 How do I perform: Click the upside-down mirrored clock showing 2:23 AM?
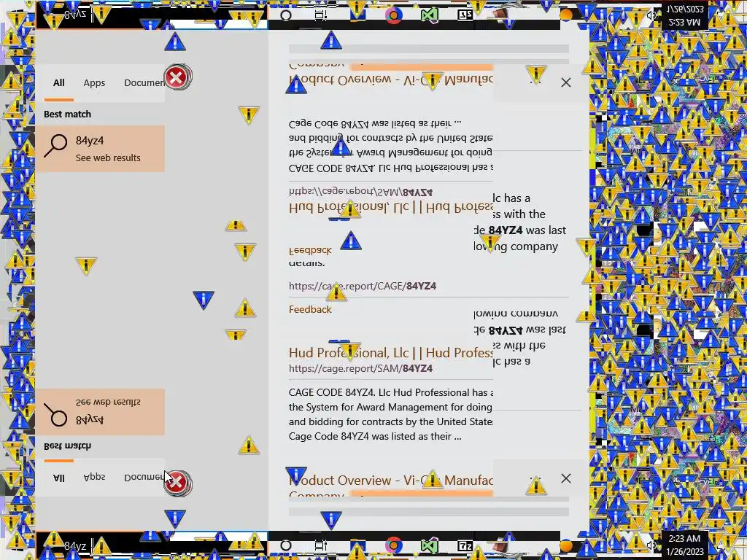[x=684, y=15]
